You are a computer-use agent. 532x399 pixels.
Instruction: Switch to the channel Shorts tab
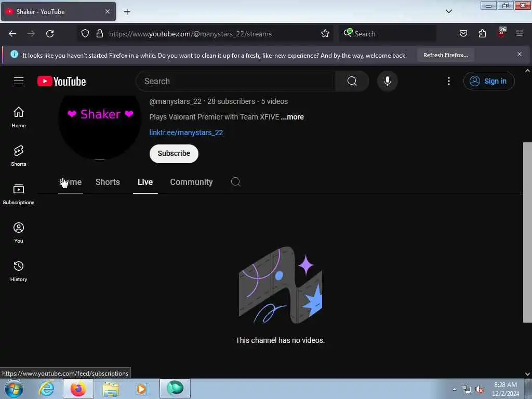tap(108, 182)
